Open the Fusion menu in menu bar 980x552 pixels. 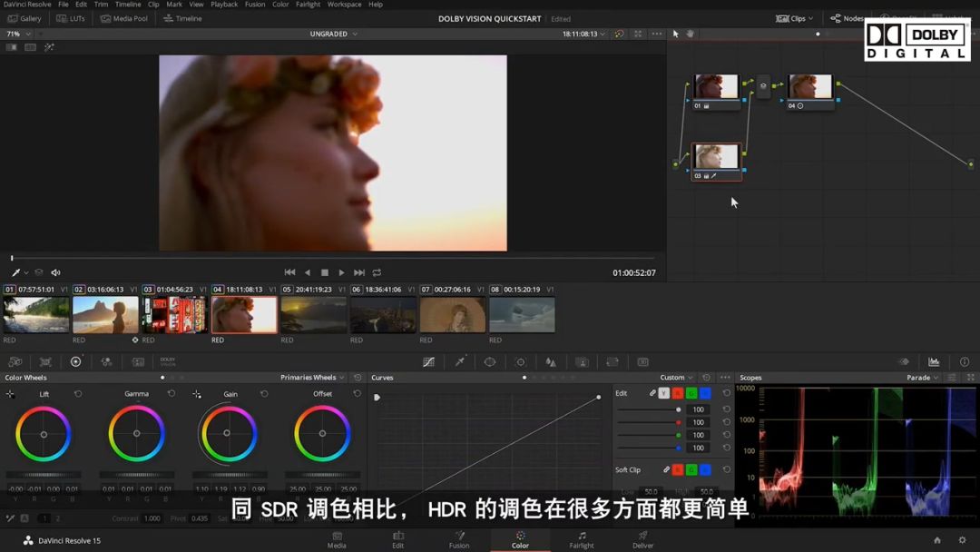[x=255, y=5]
